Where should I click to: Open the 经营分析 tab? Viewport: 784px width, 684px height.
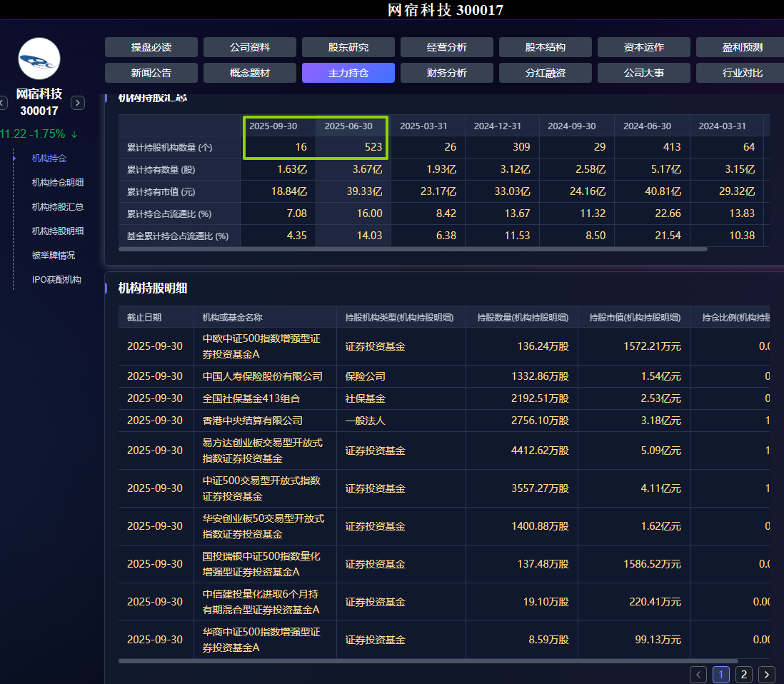click(x=446, y=47)
